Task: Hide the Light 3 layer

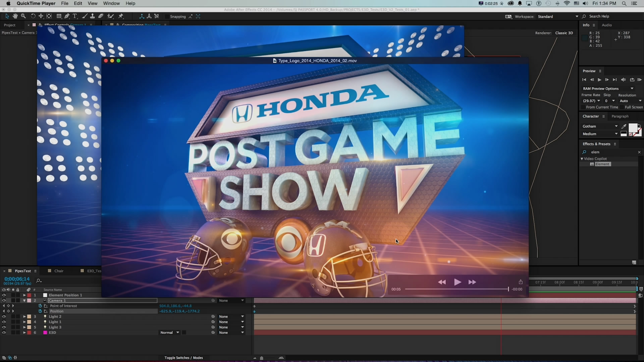Action: pos(4,327)
